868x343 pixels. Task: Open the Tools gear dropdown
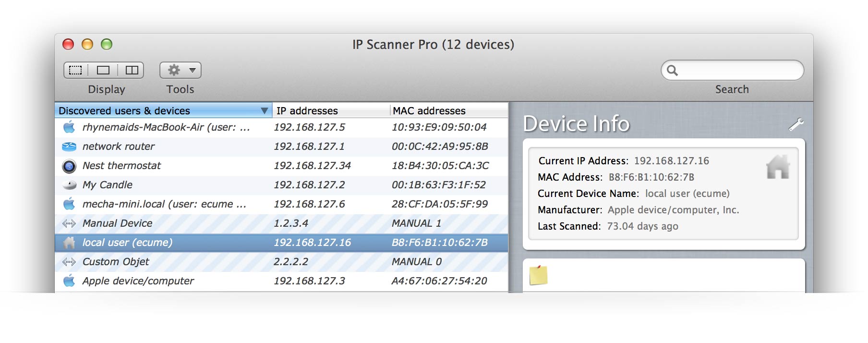click(x=181, y=70)
